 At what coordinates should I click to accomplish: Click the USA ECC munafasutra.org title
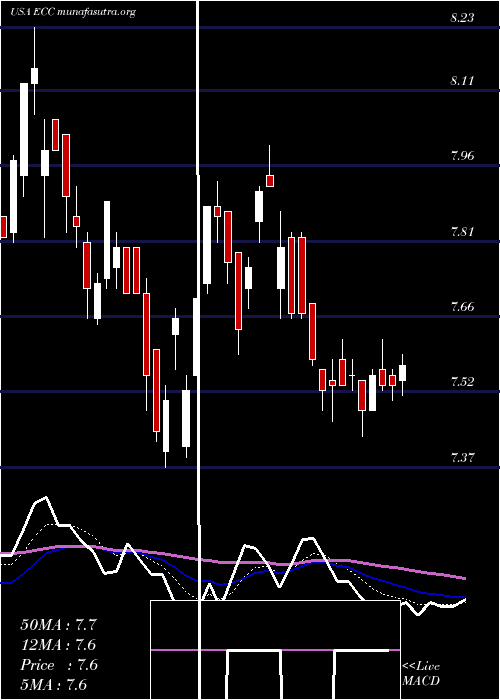click(73, 12)
